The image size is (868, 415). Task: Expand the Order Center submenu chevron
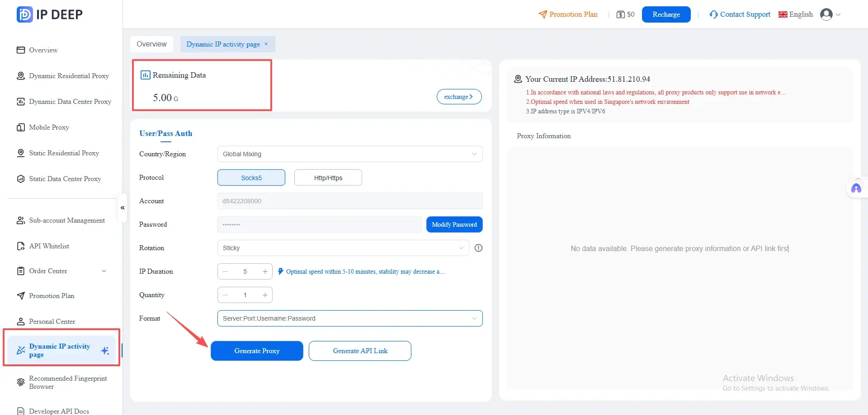[104, 271]
